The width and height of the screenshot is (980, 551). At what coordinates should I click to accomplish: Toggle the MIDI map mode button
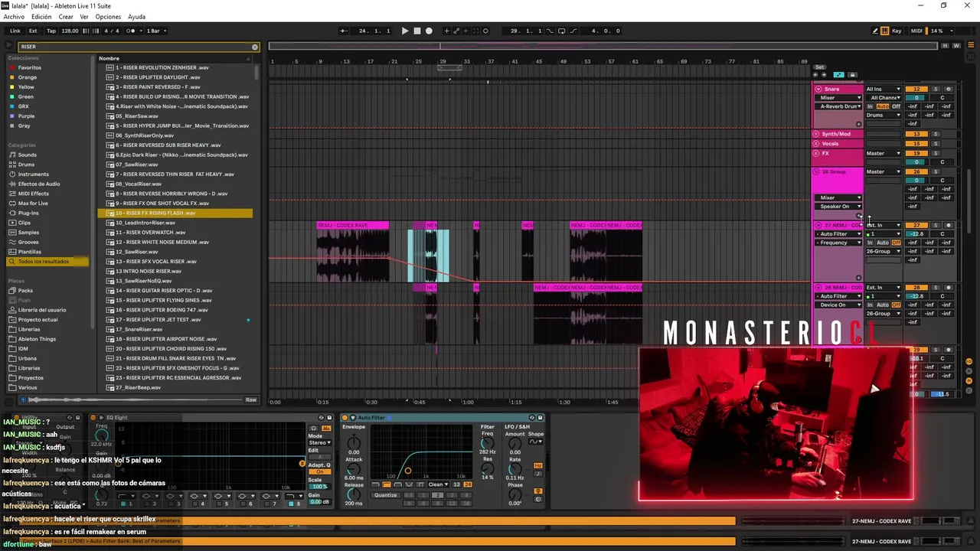(x=917, y=31)
